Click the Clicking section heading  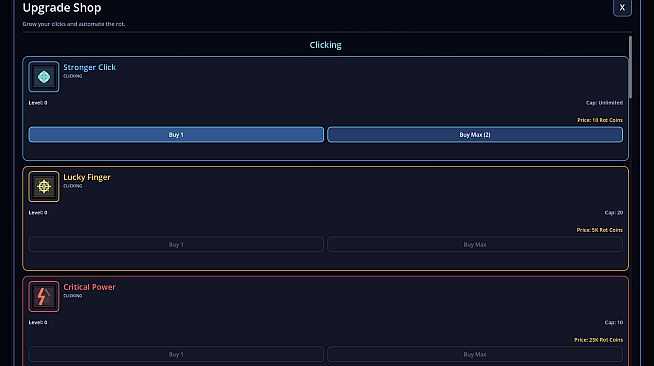tap(325, 45)
